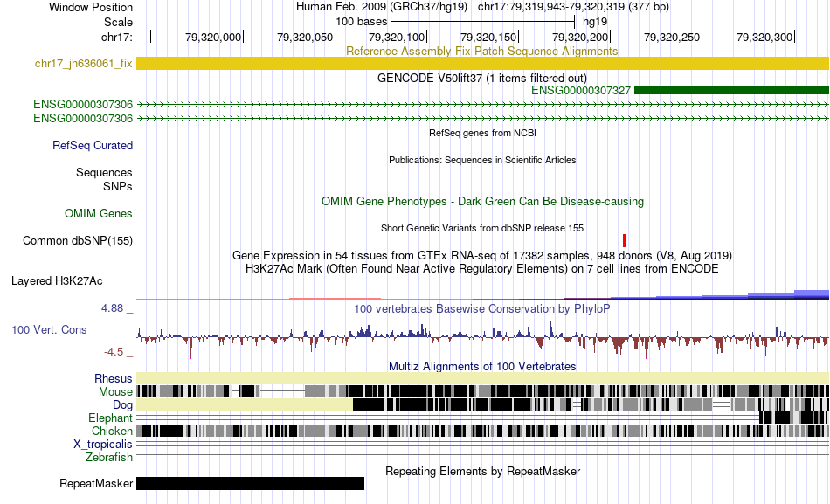Click the Rhesus alignment row label
This screenshot has height=504, width=830.
click(114, 378)
